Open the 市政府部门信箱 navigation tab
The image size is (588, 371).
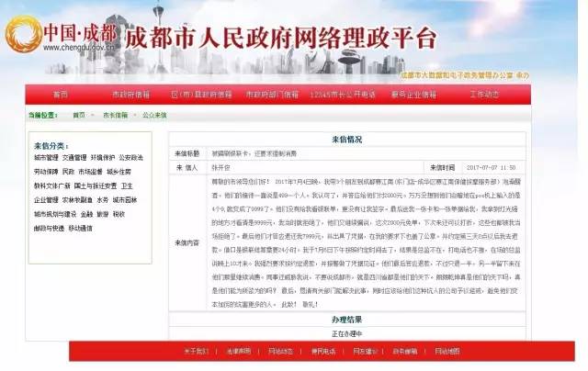272,95
